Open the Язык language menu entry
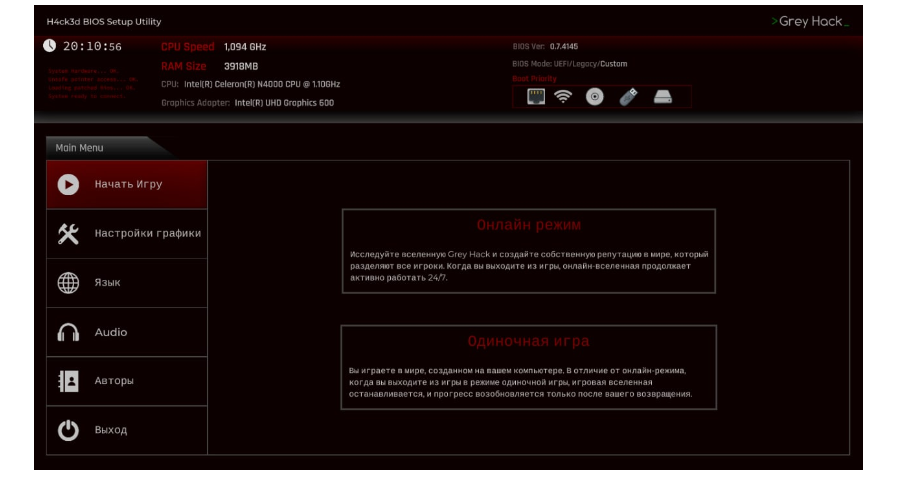Viewport: 897px width, 478px height. click(x=127, y=283)
